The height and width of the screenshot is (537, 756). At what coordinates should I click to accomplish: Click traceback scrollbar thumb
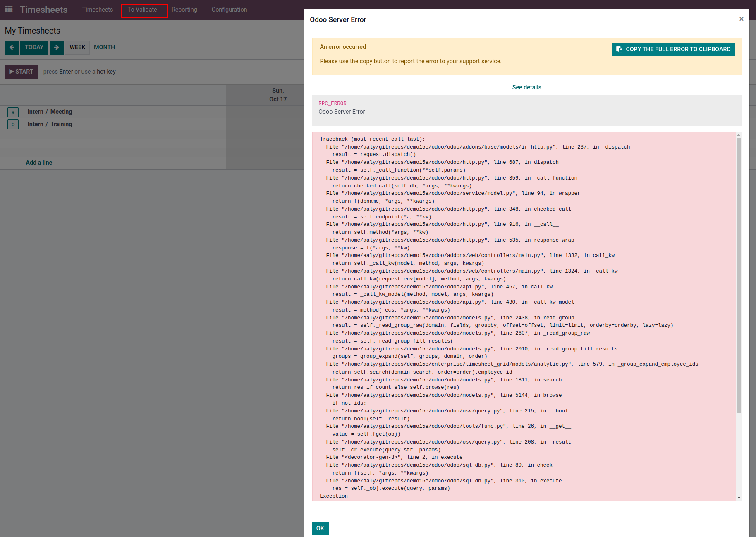point(739,275)
